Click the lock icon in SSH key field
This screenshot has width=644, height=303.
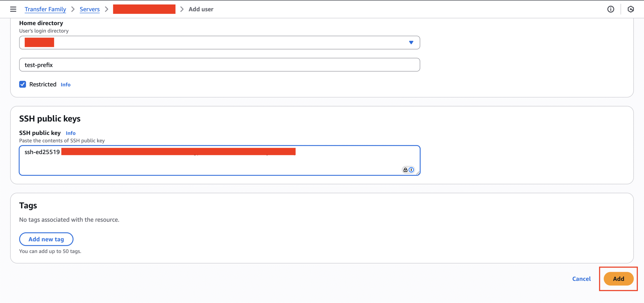[x=405, y=170]
